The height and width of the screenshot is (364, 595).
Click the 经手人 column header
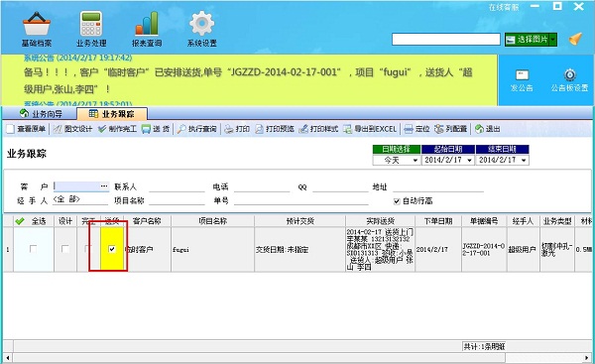[524, 221]
